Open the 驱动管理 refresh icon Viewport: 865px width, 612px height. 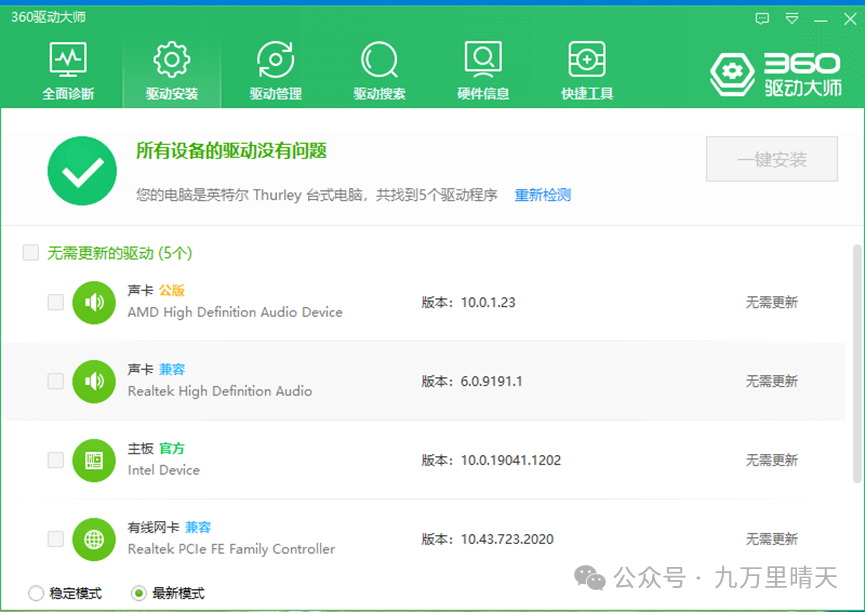coord(275,60)
